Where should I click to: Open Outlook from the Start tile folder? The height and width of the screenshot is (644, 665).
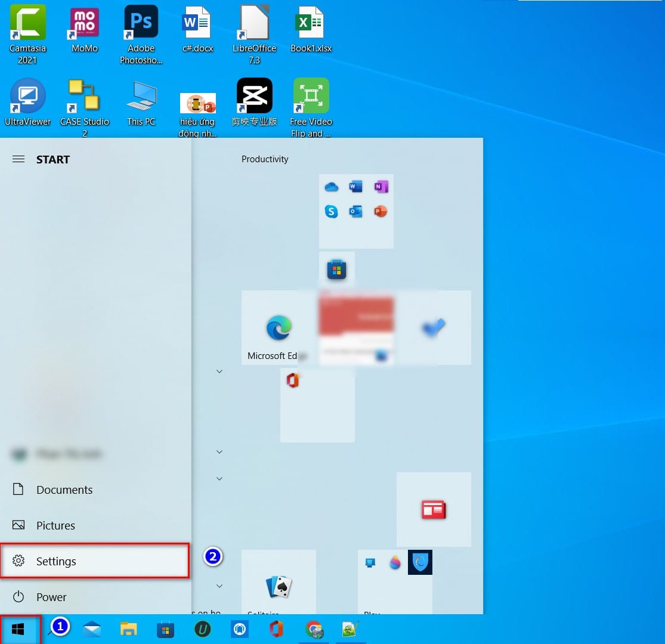(x=356, y=211)
